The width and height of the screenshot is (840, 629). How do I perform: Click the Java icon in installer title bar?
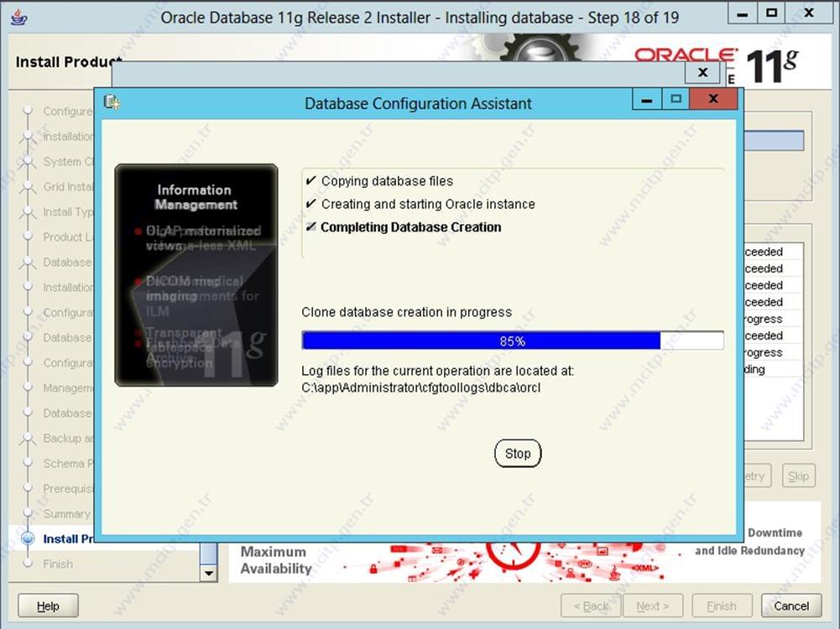19,17
